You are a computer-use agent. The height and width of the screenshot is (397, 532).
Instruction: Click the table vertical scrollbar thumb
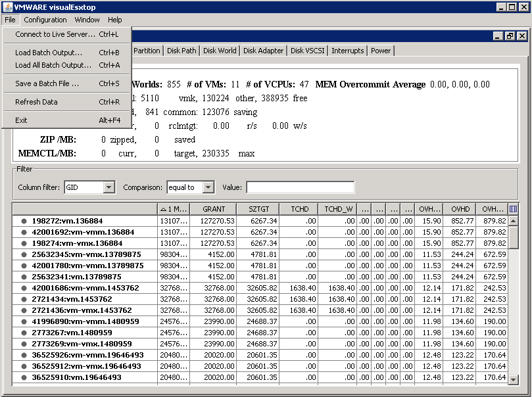[514, 238]
